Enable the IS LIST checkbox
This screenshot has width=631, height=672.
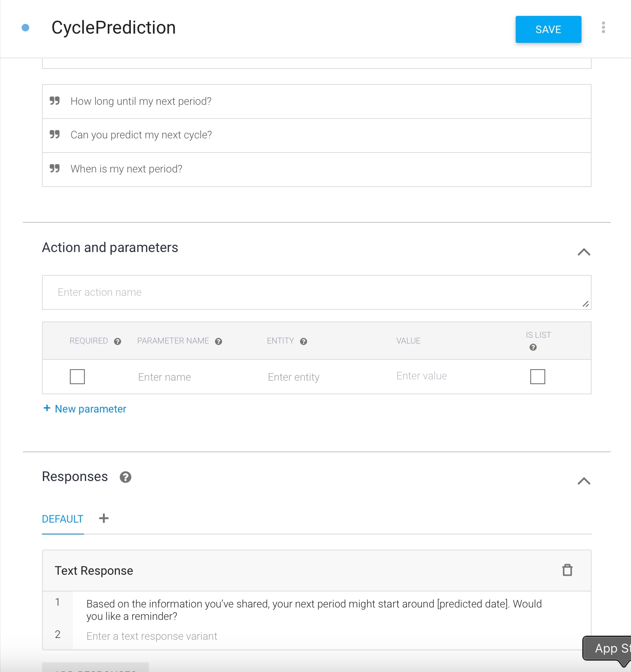point(537,377)
